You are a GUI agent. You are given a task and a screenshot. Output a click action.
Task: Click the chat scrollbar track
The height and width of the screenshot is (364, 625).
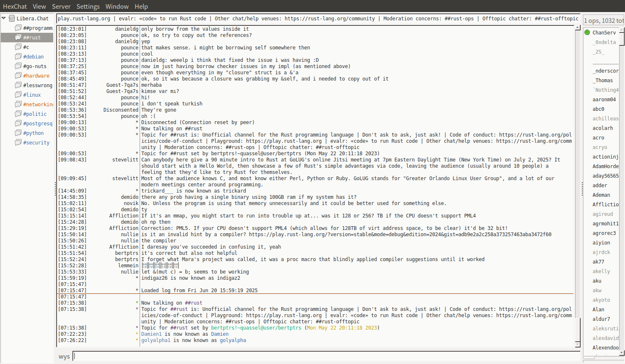click(x=578, y=186)
